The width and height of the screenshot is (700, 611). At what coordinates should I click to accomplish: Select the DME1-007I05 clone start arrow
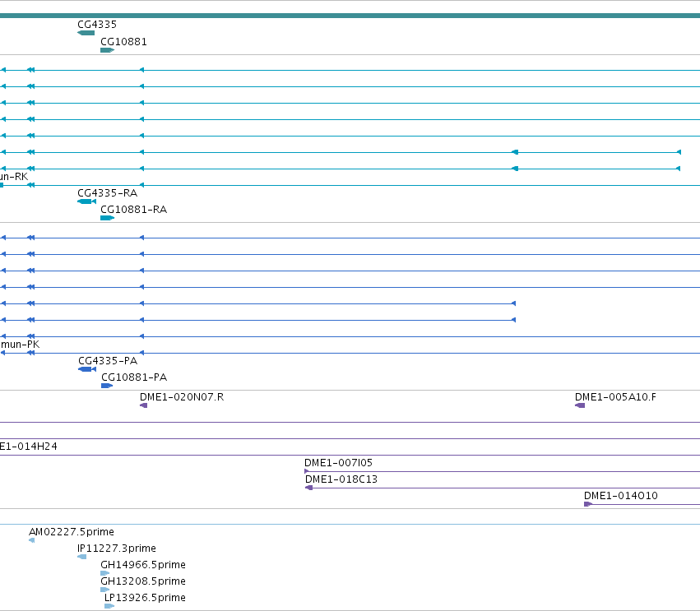(x=307, y=471)
